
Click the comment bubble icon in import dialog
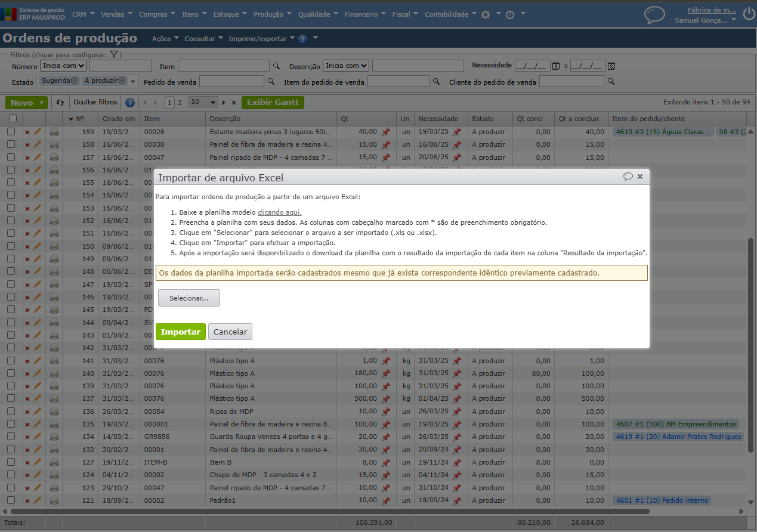click(628, 177)
